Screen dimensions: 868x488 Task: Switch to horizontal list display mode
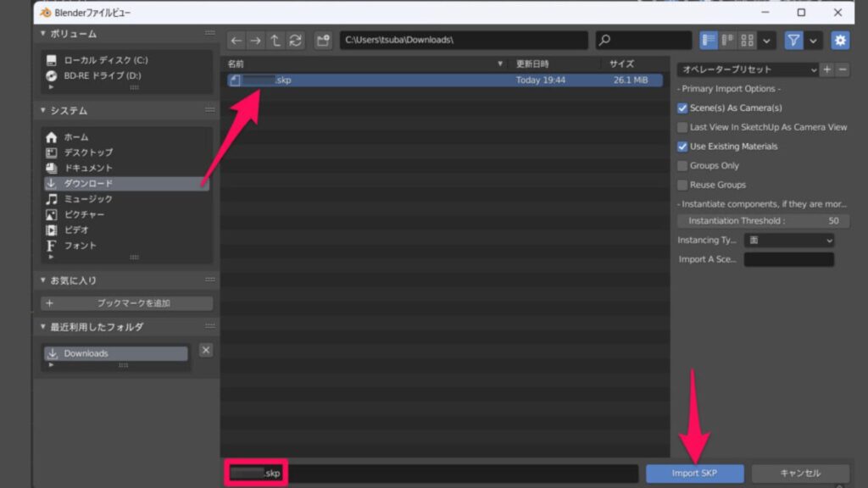pos(726,40)
